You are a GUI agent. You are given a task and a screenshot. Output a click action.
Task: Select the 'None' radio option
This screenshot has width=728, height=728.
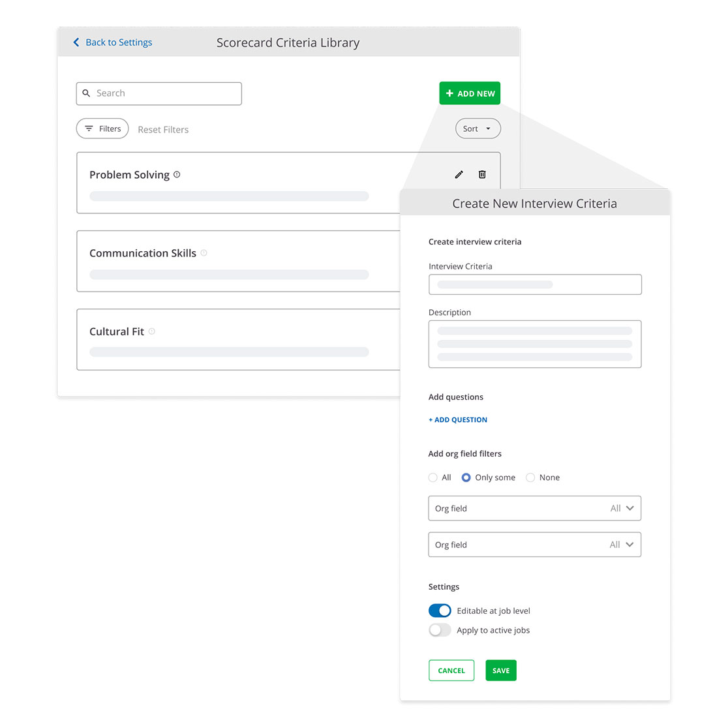tap(530, 478)
